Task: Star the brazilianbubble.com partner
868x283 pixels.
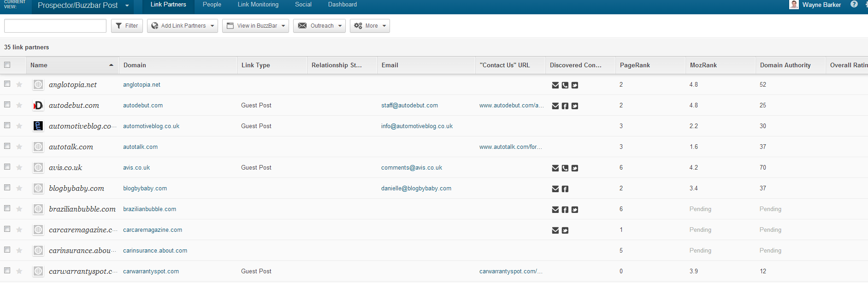Action: (x=19, y=209)
